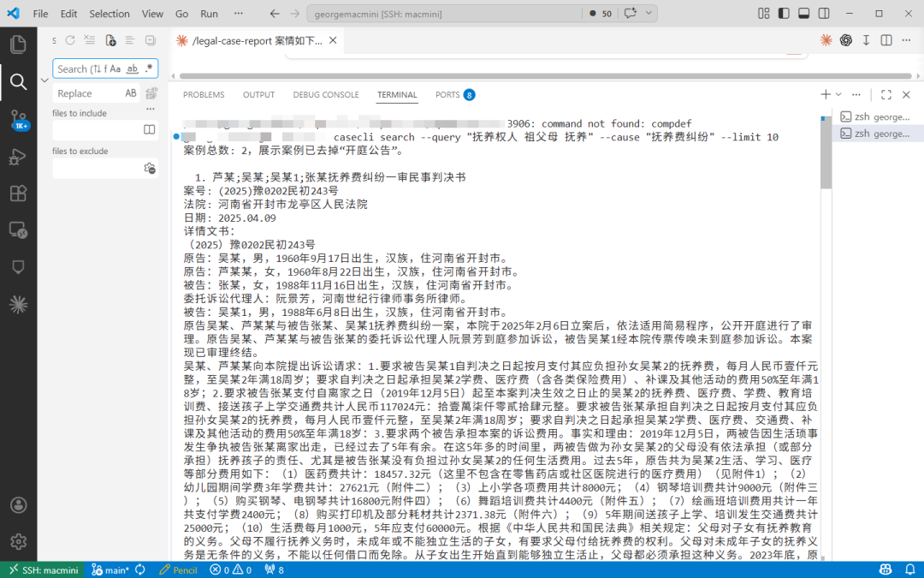This screenshot has width=924, height=578.
Task: Toggle Preserve Case in Replace box
Action: 131,93
